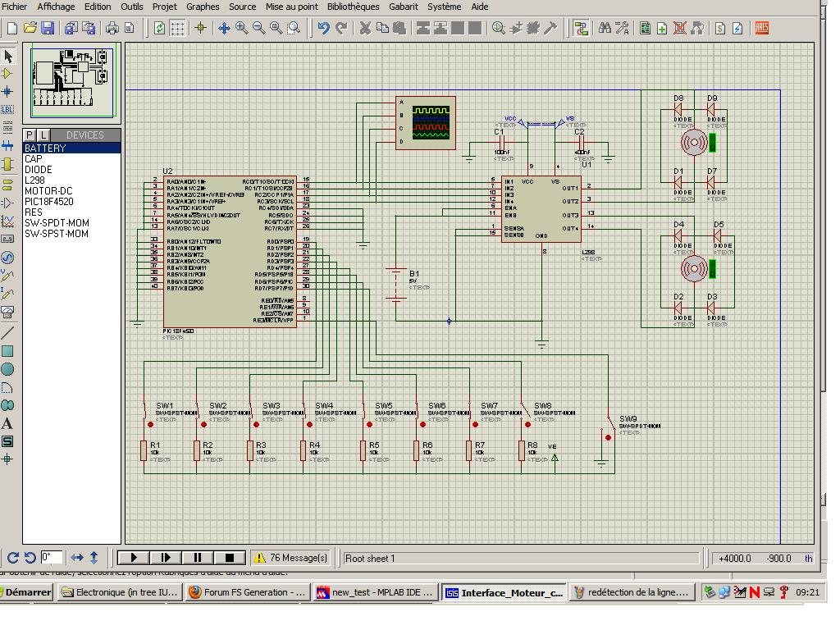Click the zoom in magnifier icon
The image size is (840, 630).
pos(241,28)
